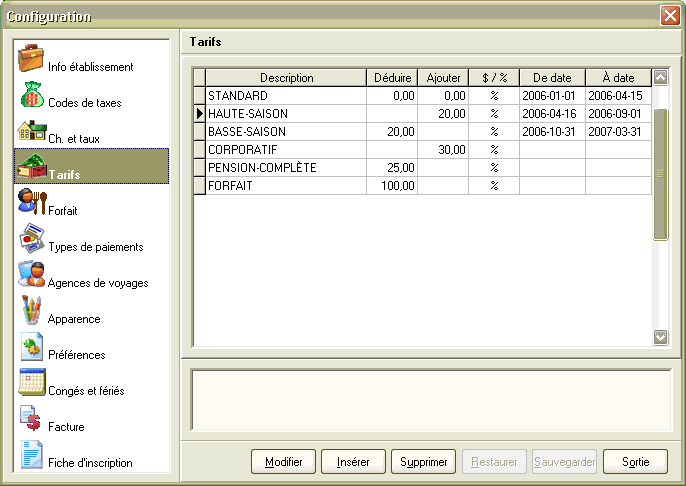Select the Facture invoice icon
This screenshot has width=686, height=486.
point(31,420)
